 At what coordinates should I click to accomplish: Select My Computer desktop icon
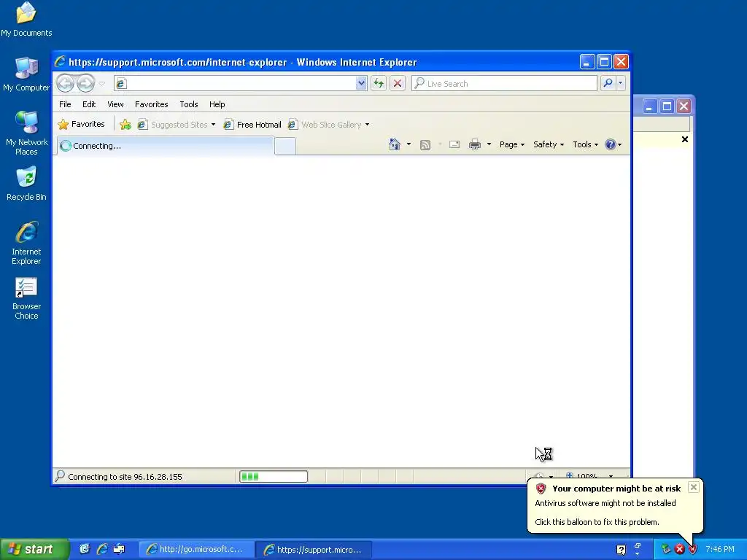(26, 74)
